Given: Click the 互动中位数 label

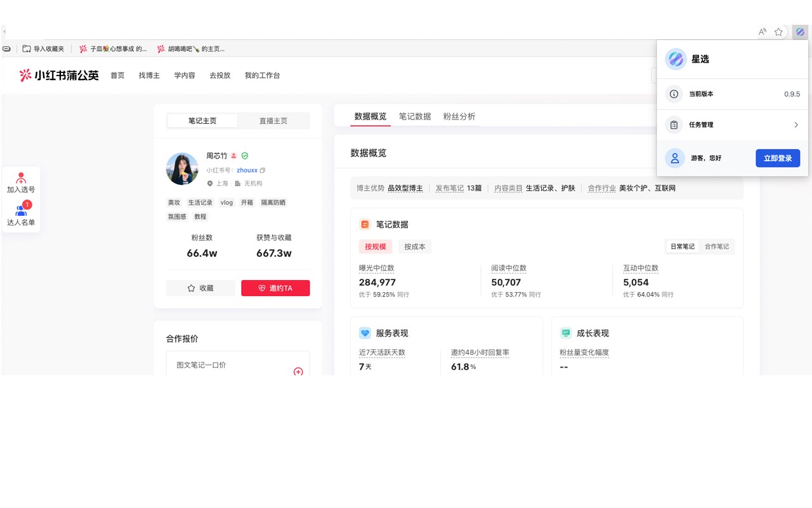Looking at the screenshot, I should pyautogui.click(x=641, y=268).
